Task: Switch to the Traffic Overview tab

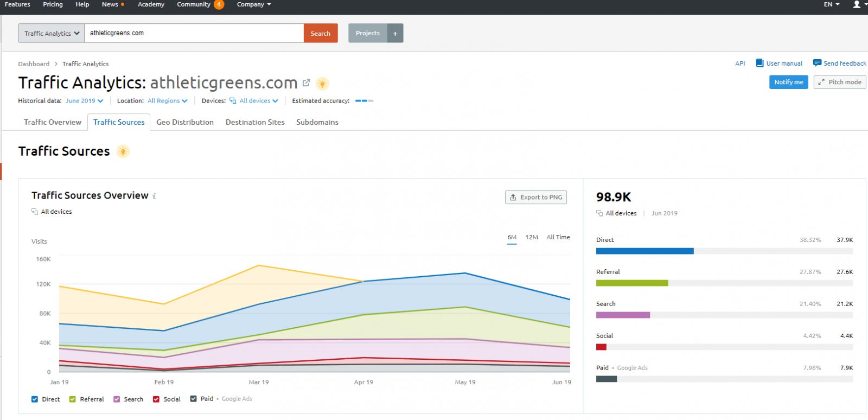Action: pos(53,122)
